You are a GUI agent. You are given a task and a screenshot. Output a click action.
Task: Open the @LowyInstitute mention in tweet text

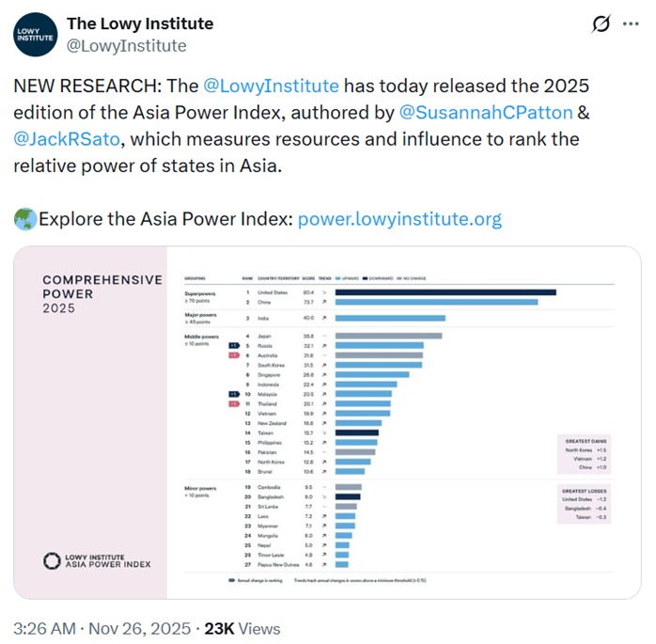[x=271, y=86]
